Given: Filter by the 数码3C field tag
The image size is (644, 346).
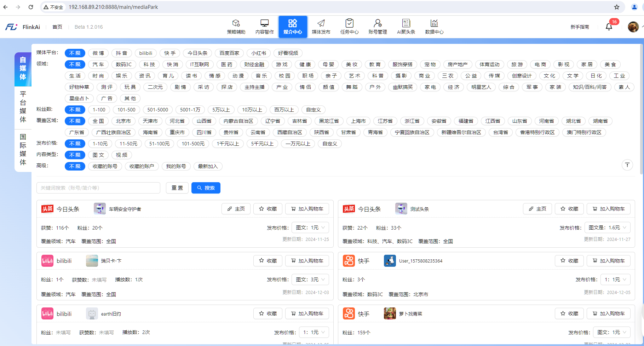Looking at the screenshot, I should [124, 64].
